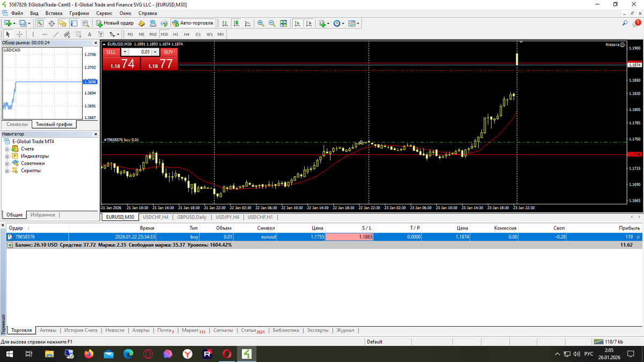
Task: Open the Strategy Tester icon
Action: 85,23
